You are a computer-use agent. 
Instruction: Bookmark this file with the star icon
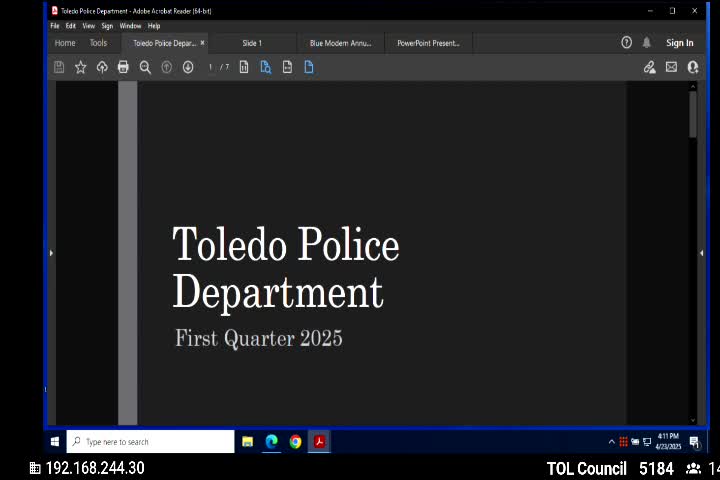(81, 67)
